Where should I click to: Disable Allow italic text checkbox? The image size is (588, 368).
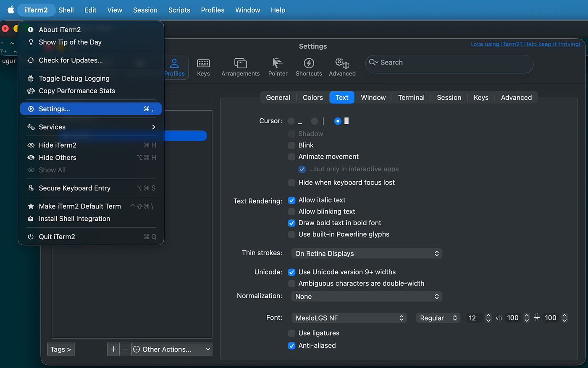tap(291, 200)
